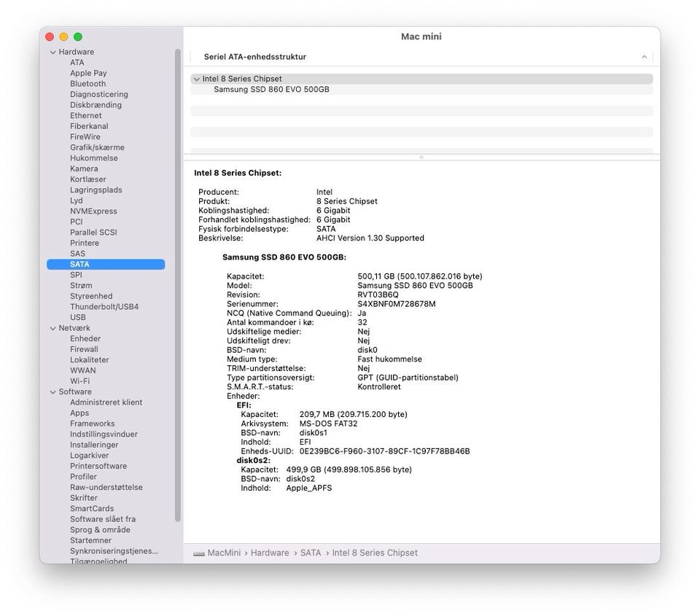Click the highlighted SATA sidebar item
This screenshot has width=700, height=616.
(x=106, y=264)
